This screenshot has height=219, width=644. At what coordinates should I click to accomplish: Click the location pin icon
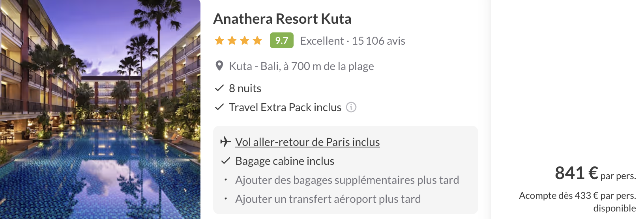click(219, 66)
